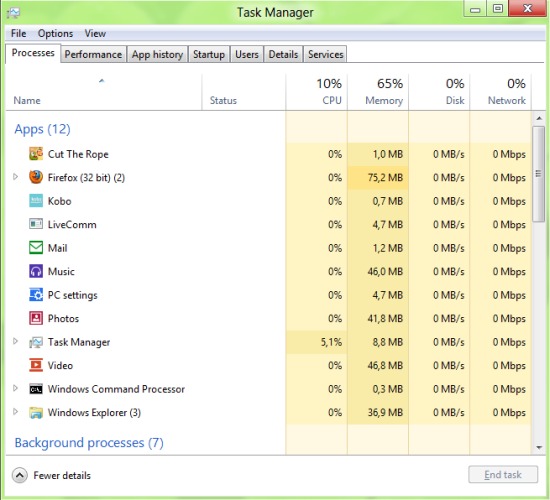Select the PC settings process name
Image resolution: width=550 pixels, height=500 pixels.
coord(73,295)
